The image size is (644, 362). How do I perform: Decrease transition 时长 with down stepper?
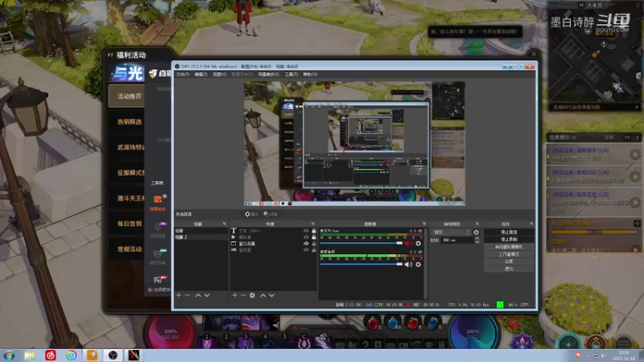click(477, 242)
